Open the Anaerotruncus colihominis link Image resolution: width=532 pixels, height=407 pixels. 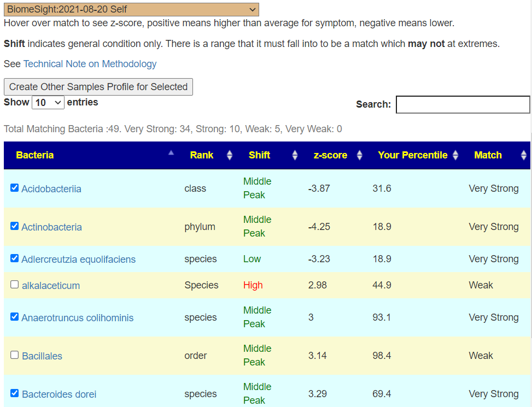(x=77, y=318)
